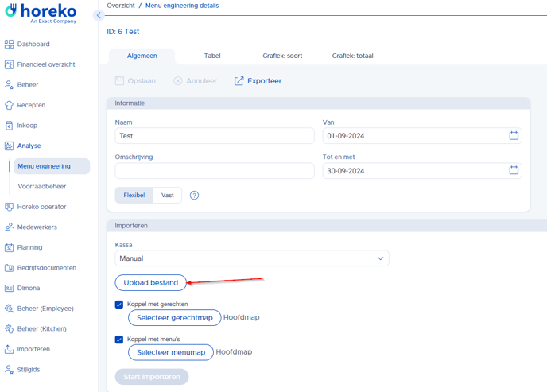Open the Recepten sidebar icon

coord(9,105)
